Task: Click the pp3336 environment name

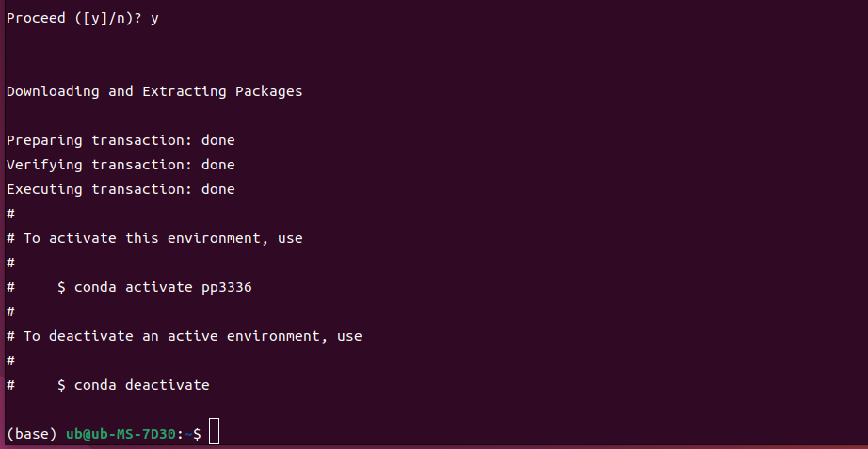Action: (x=226, y=287)
